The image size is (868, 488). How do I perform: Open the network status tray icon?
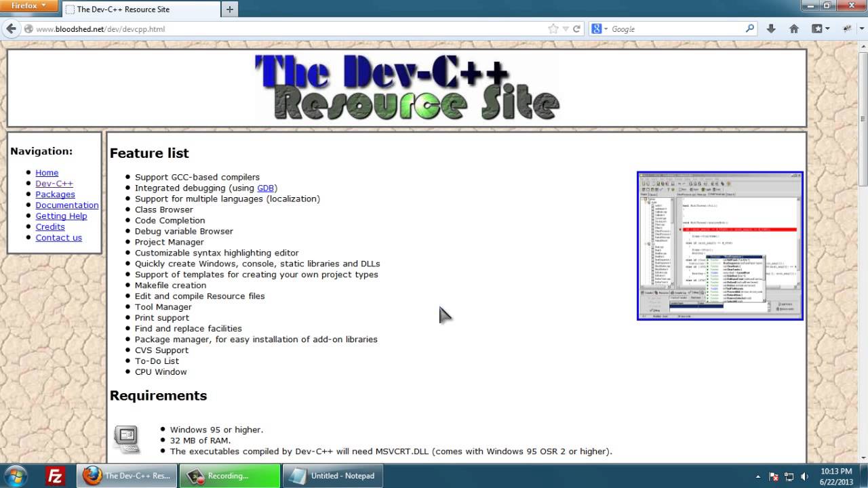click(789, 476)
